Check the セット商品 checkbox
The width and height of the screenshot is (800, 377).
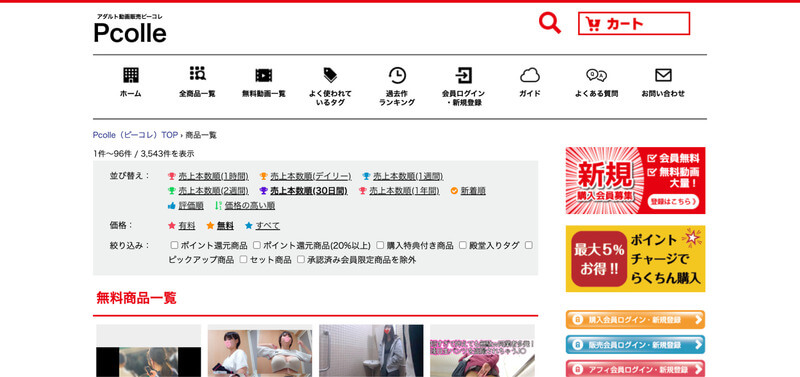tap(244, 260)
